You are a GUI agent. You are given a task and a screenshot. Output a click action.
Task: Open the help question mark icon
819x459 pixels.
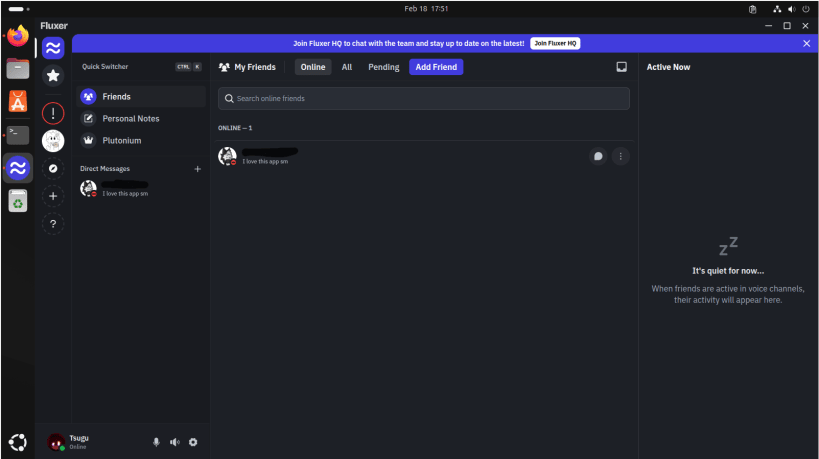click(x=53, y=224)
